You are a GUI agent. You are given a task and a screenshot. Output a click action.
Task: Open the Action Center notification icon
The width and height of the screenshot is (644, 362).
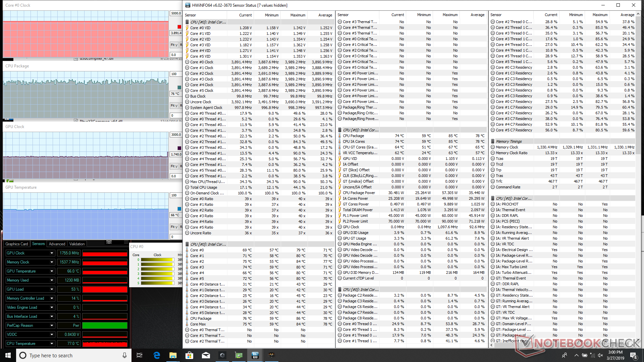(633, 355)
